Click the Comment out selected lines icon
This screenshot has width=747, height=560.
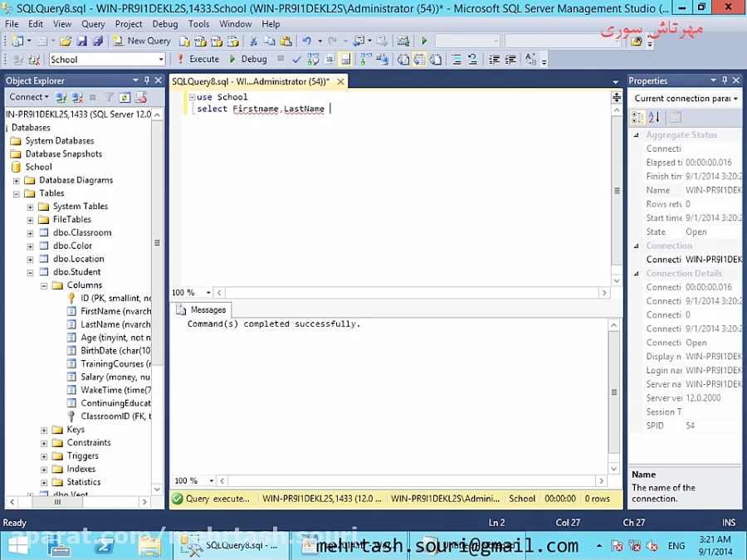[456, 59]
